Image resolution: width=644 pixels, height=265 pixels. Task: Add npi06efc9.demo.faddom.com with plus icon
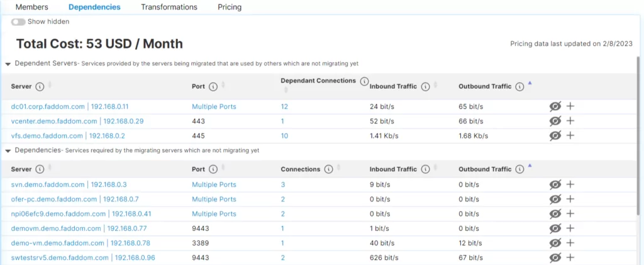point(570,214)
